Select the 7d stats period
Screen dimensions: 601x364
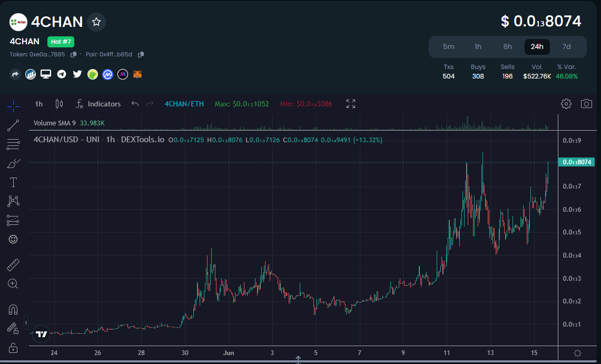567,47
